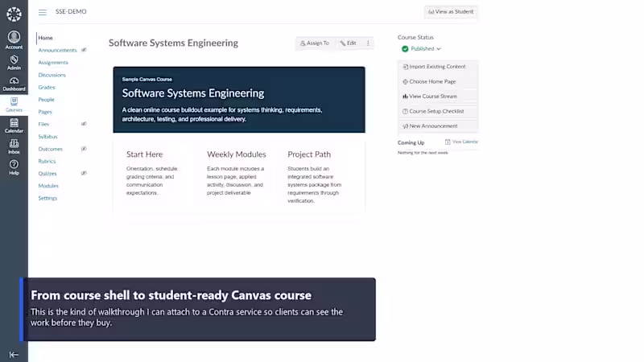Viewport: 644px width, 362px height.
Task: Open Announcements in course navigation
Action: click(x=57, y=50)
